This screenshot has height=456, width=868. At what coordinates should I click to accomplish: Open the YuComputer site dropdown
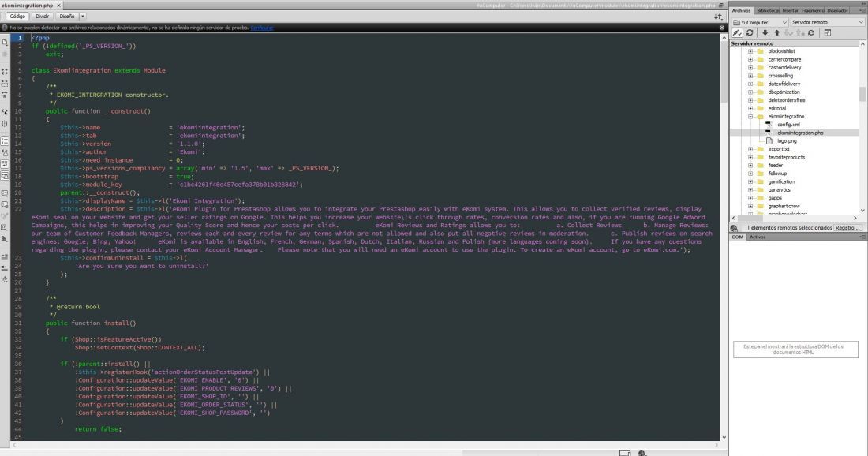(760, 22)
